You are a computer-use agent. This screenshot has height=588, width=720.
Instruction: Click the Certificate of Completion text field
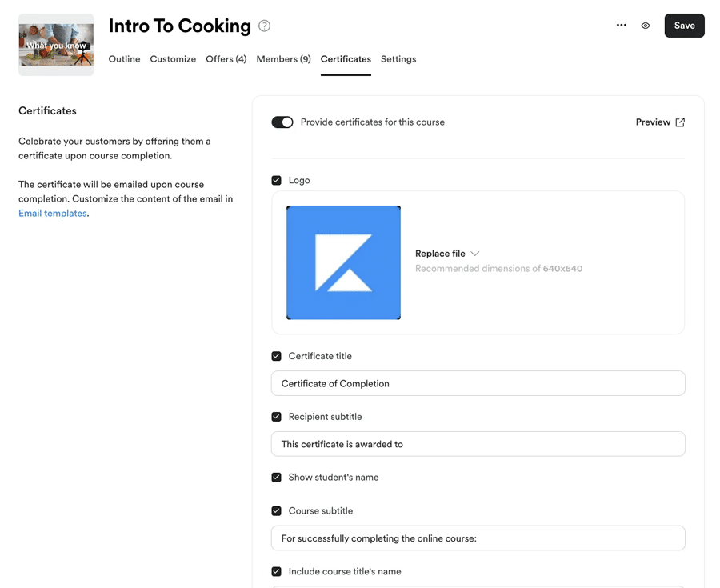(478, 383)
